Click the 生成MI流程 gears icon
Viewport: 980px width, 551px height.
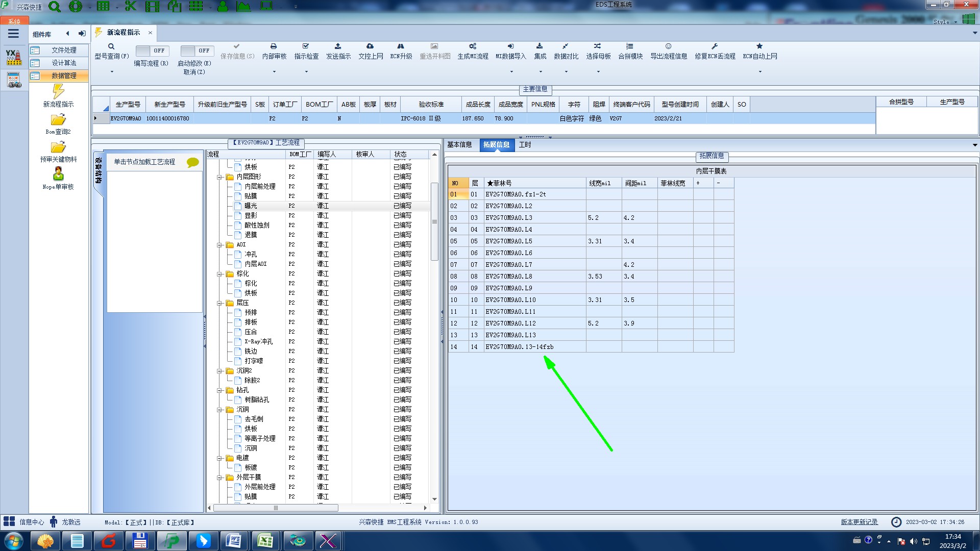pyautogui.click(x=473, y=46)
